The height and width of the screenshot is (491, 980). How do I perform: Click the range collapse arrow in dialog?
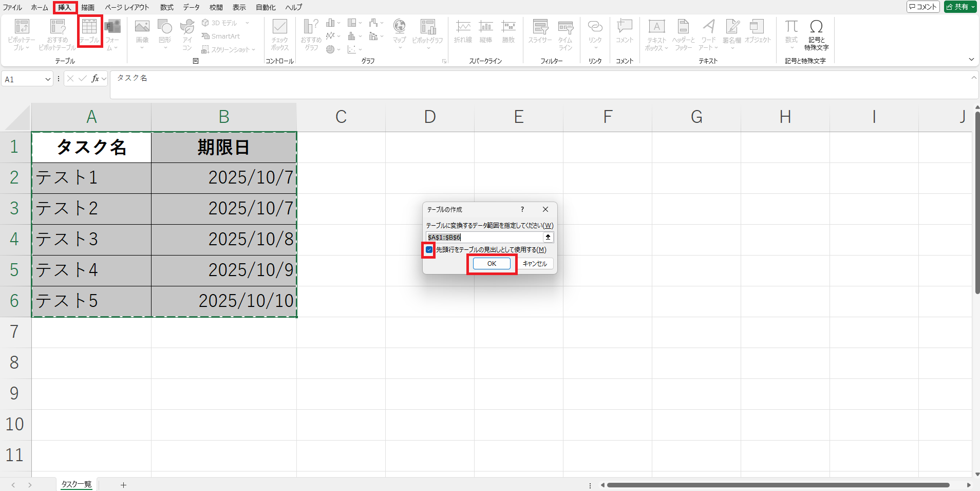[x=548, y=237]
